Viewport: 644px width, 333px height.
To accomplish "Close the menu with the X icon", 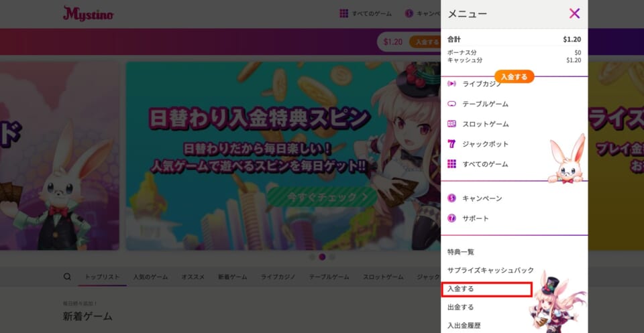I will (x=574, y=13).
